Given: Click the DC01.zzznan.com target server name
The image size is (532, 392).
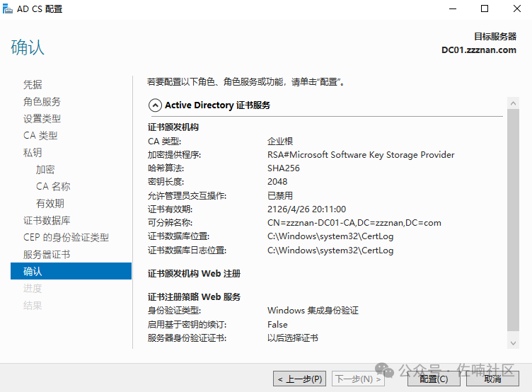Looking at the screenshot, I should (479, 50).
